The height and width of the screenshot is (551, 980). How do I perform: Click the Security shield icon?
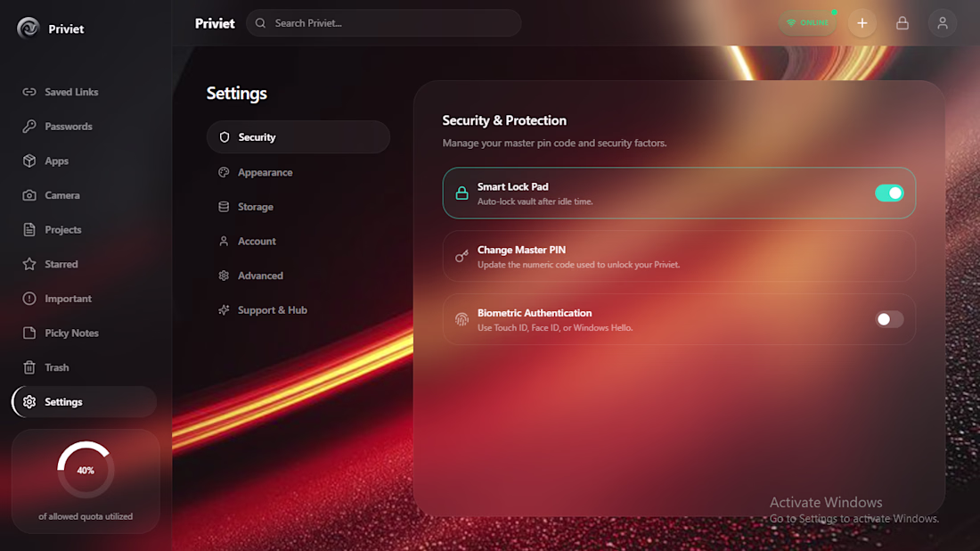point(225,137)
